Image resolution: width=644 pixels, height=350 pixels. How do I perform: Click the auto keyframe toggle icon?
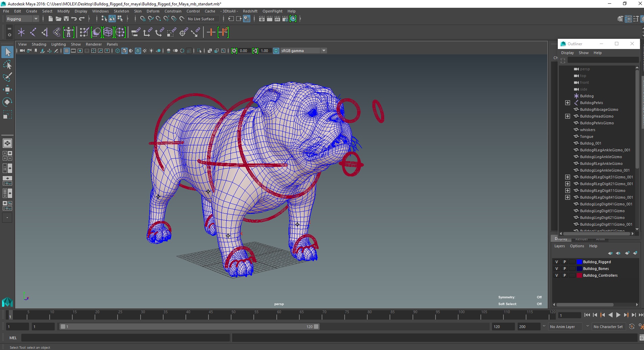click(632, 327)
